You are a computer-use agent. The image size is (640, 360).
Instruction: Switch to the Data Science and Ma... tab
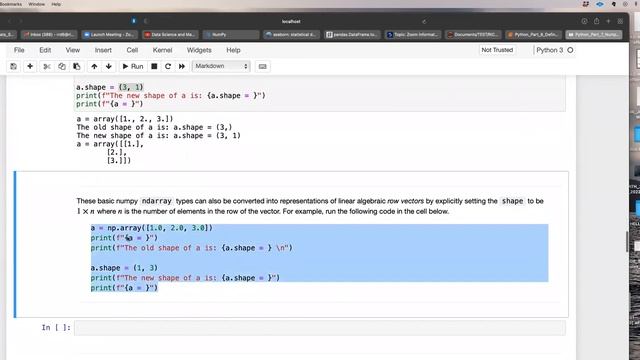click(170, 35)
